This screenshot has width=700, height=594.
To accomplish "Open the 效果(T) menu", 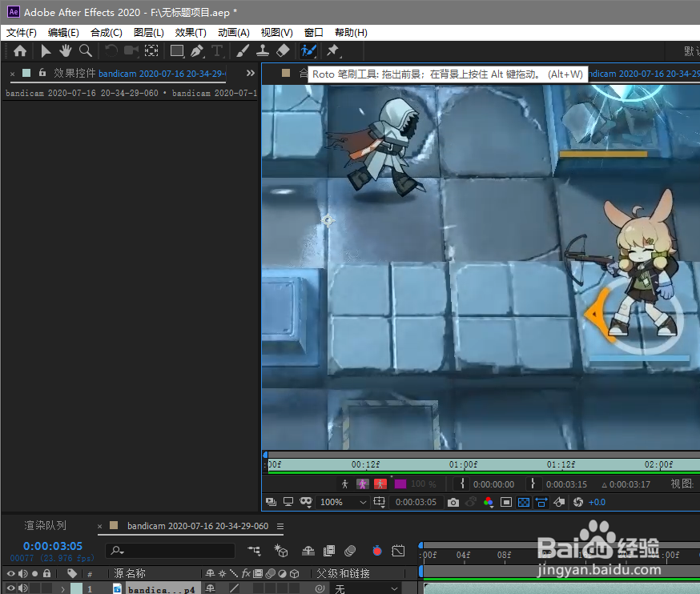I will click(x=191, y=33).
